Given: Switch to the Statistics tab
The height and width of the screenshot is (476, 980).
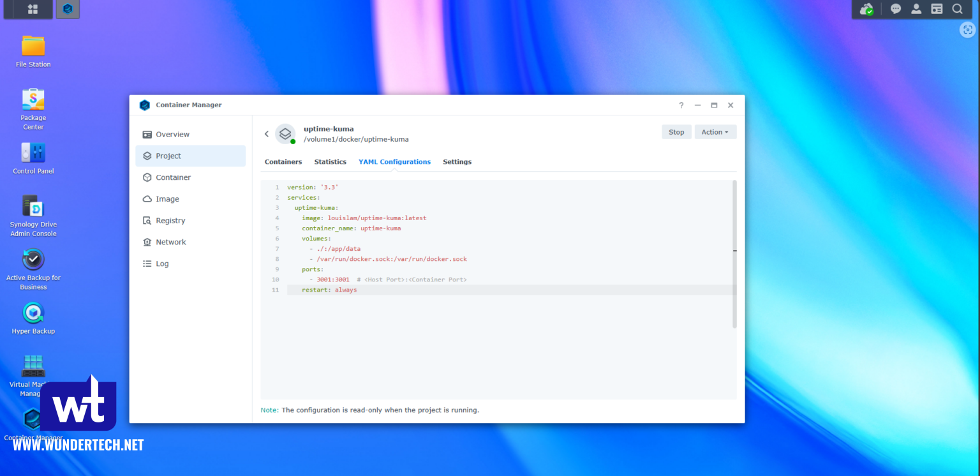Looking at the screenshot, I should pyautogui.click(x=330, y=162).
